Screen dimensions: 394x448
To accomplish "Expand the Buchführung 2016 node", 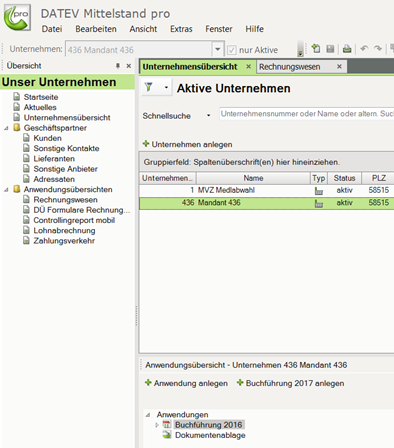I will point(157,425).
